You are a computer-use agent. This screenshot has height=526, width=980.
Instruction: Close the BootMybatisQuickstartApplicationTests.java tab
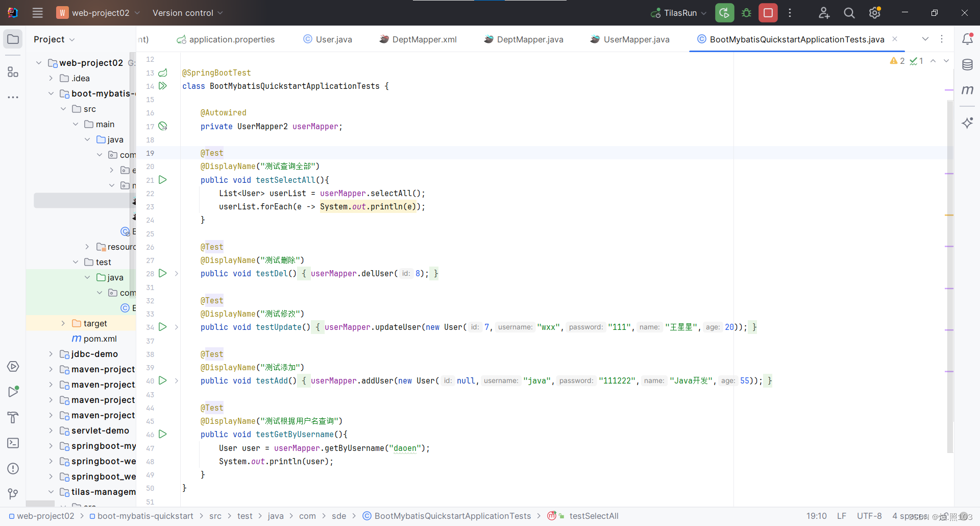[895, 39]
